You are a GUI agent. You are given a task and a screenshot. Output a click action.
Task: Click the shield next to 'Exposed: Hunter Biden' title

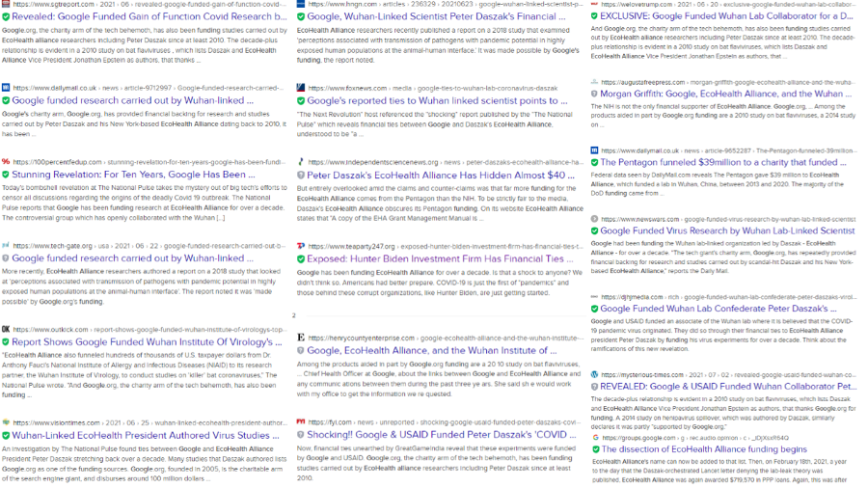301,258
